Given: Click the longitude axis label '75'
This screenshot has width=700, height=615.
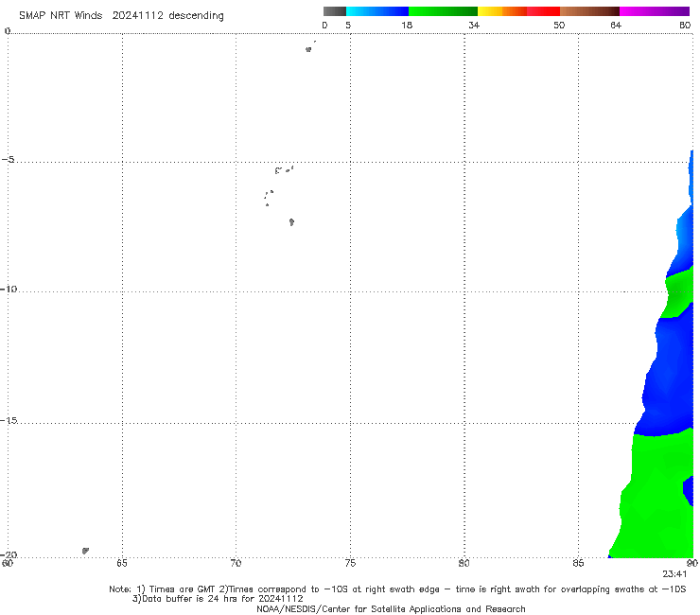Looking at the screenshot, I should click(350, 563).
